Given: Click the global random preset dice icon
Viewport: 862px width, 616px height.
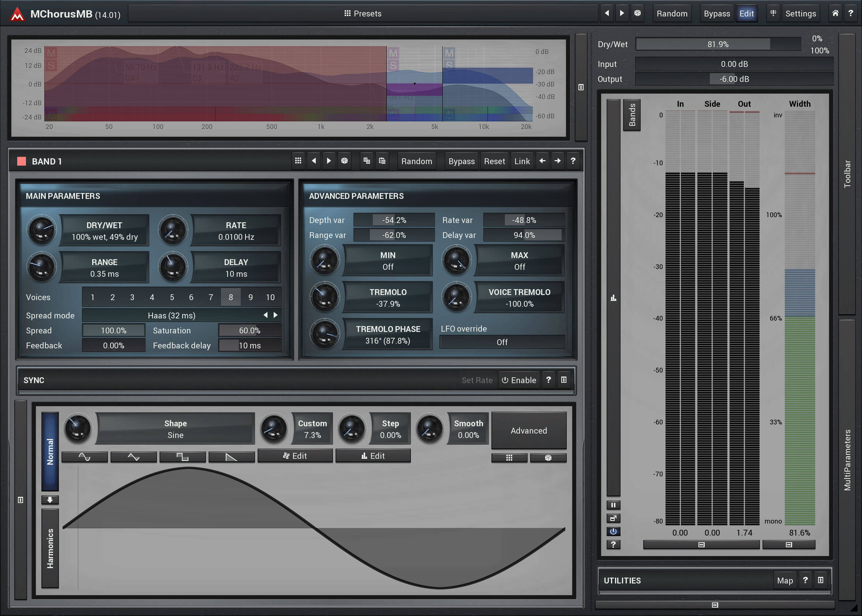Looking at the screenshot, I should [x=637, y=13].
